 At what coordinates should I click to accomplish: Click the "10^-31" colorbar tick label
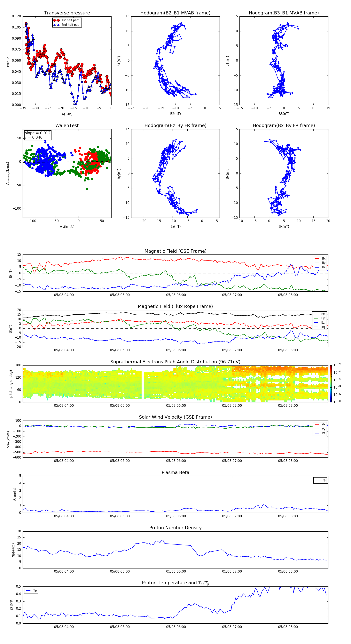[337, 402]
